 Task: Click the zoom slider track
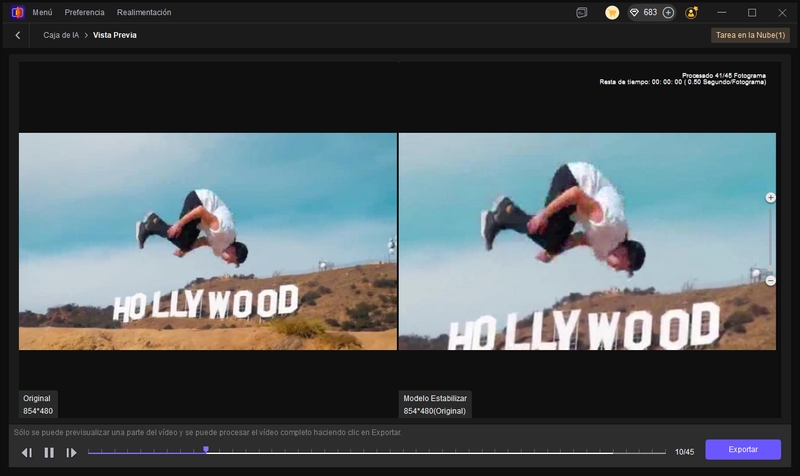point(770,239)
